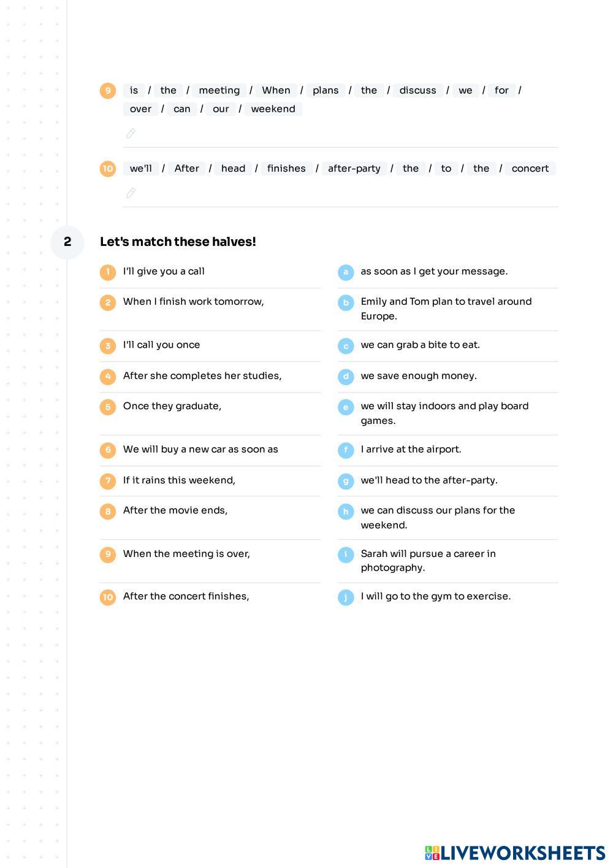Click the pencil icon under sentence 9

(131, 134)
